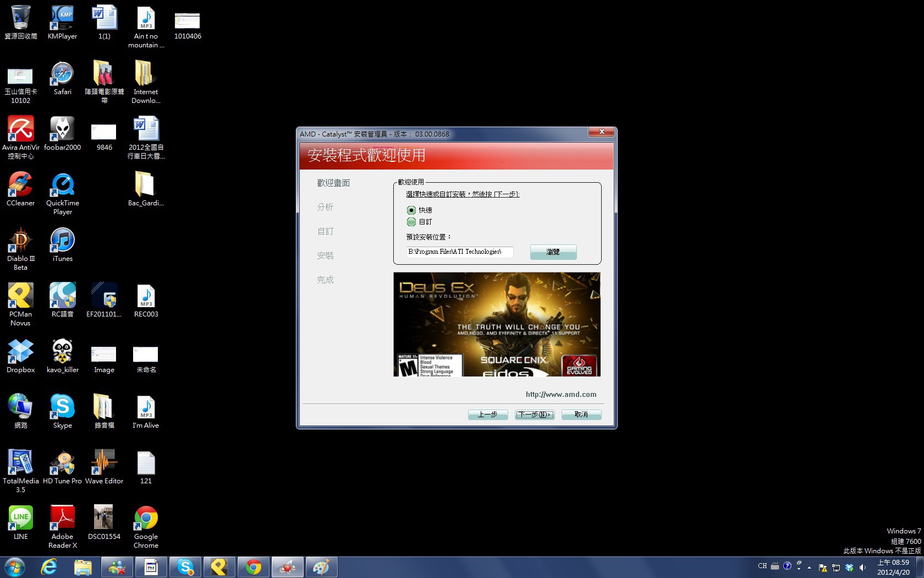
Task: Open the Windows Start menu
Action: pos(14,567)
